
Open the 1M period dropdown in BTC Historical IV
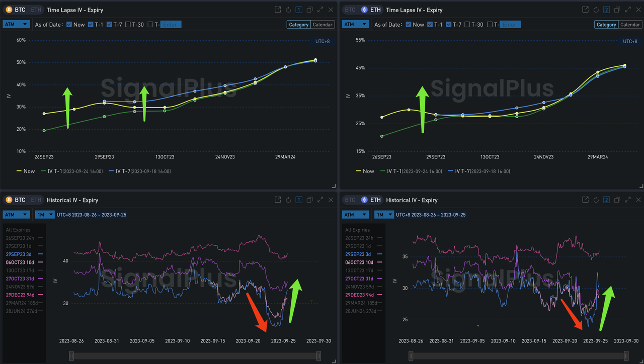coord(44,215)
